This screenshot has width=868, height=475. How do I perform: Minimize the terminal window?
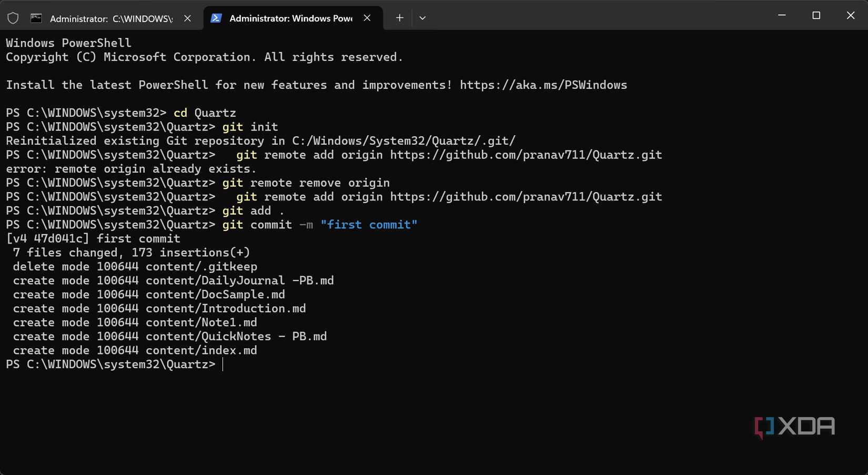pyautogui.click(x=782, y=15)
